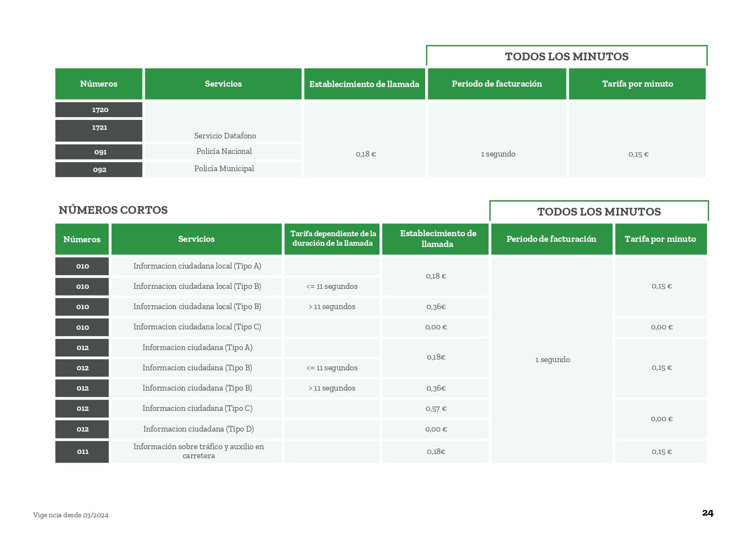This screenshot has width=756, height=535.
Task: Select Informacion ciudadana local (Tipo A) cell
Action: (197, 266)
